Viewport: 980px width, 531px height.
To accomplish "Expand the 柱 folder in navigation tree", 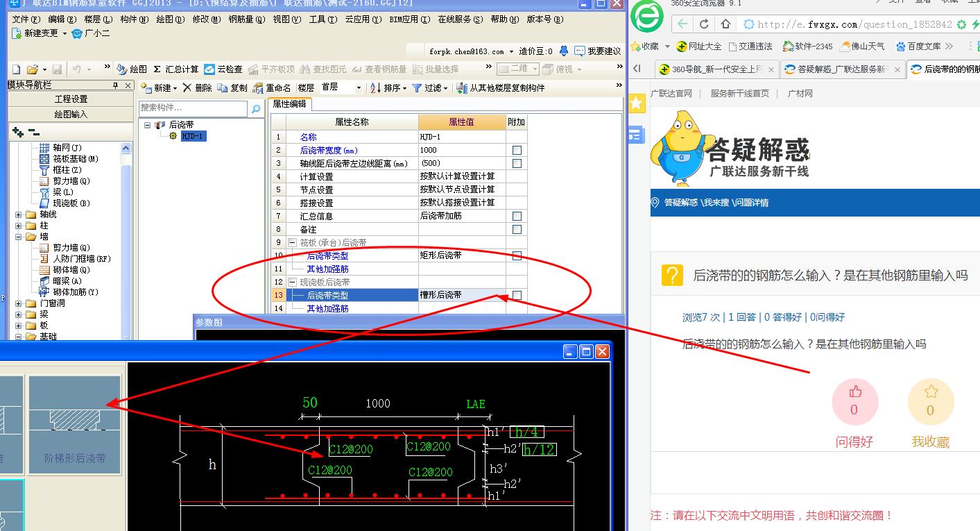I will 19,226.
